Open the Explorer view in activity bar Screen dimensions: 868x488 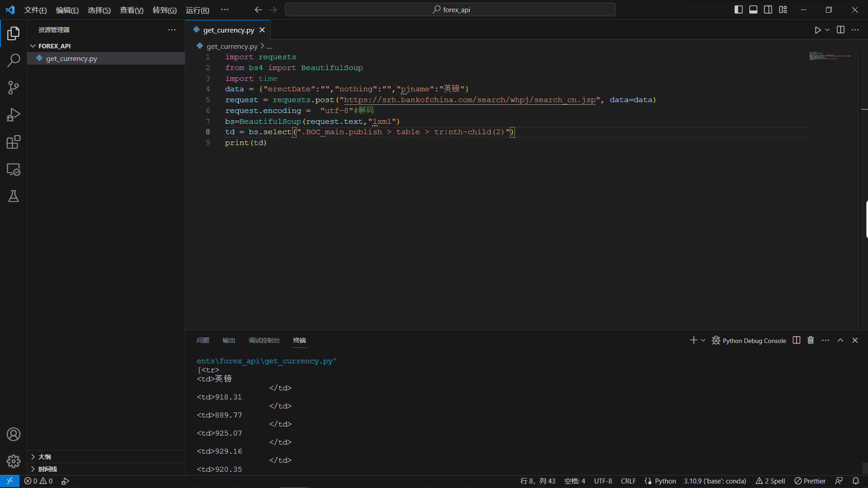tap(14, 33)
